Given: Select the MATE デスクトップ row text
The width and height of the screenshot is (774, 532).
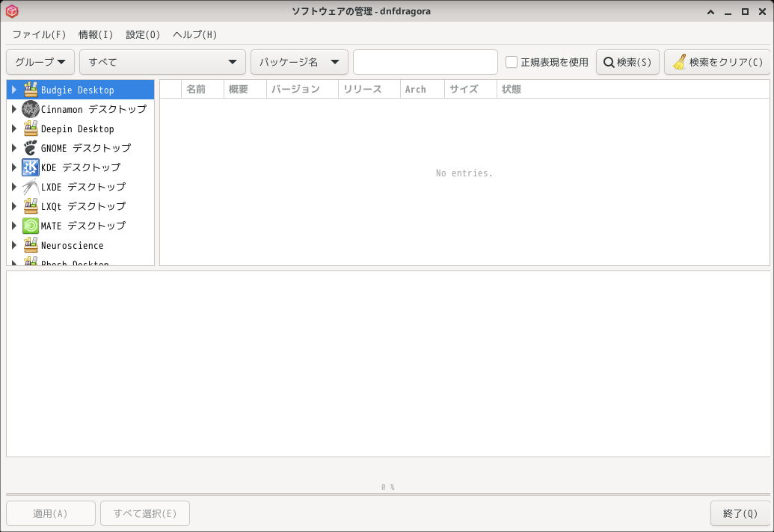Looking at the screenshot, I should tap(84, 226).
